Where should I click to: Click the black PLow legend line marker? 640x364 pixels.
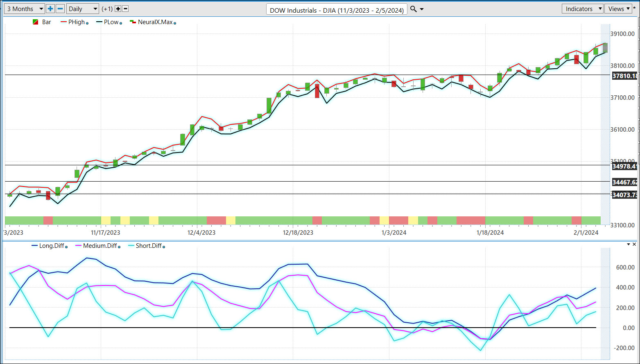pos(99,22)
